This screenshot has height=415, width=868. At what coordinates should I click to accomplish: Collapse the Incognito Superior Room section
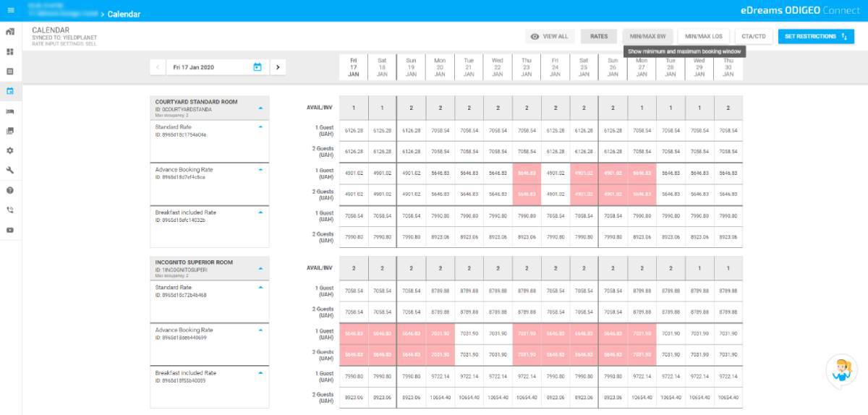pos(261,268)
